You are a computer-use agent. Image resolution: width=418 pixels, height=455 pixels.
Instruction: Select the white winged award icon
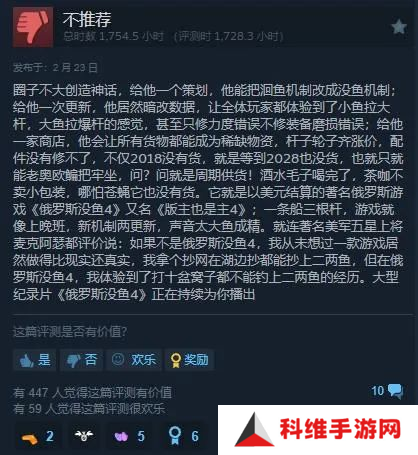tap(84, 435)
